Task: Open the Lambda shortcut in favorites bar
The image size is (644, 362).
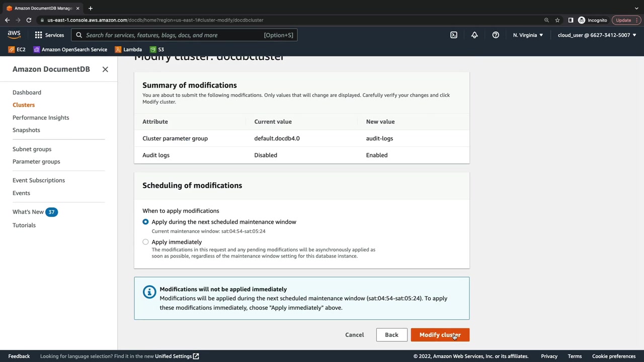Action: pos(128,49)
